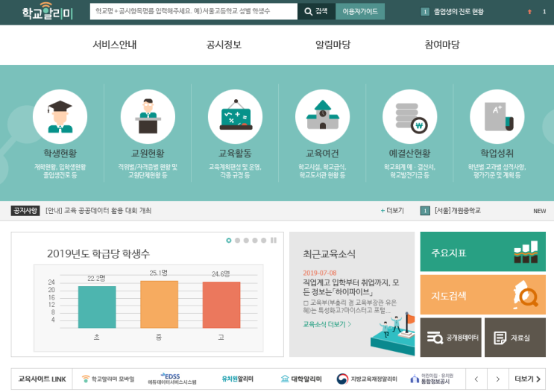Click the next arrow in site links
Screen dimensions: 554x392
point(498,379)
